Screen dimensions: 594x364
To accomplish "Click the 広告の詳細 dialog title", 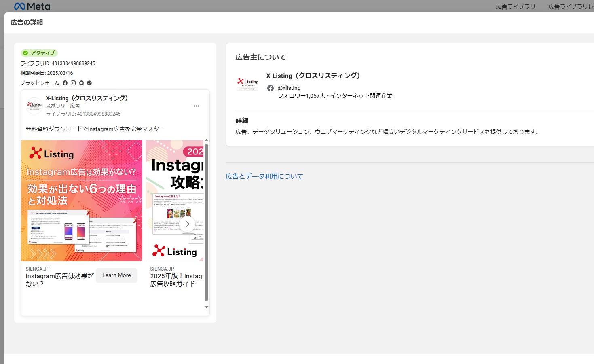I will (27, 22).
